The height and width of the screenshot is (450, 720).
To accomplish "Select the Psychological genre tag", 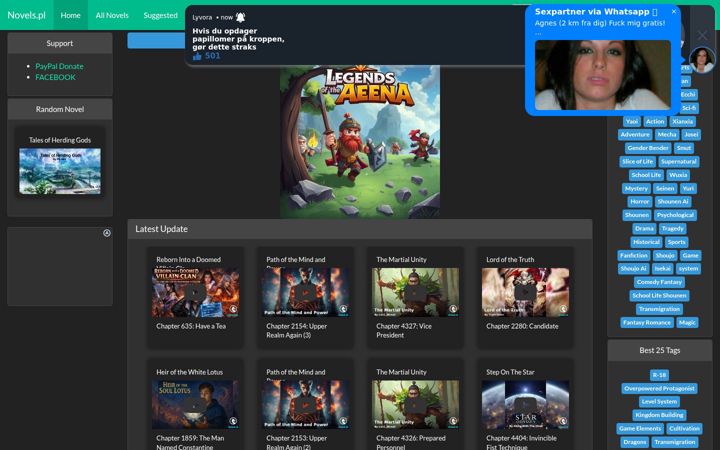I will (x=675, y=215).
